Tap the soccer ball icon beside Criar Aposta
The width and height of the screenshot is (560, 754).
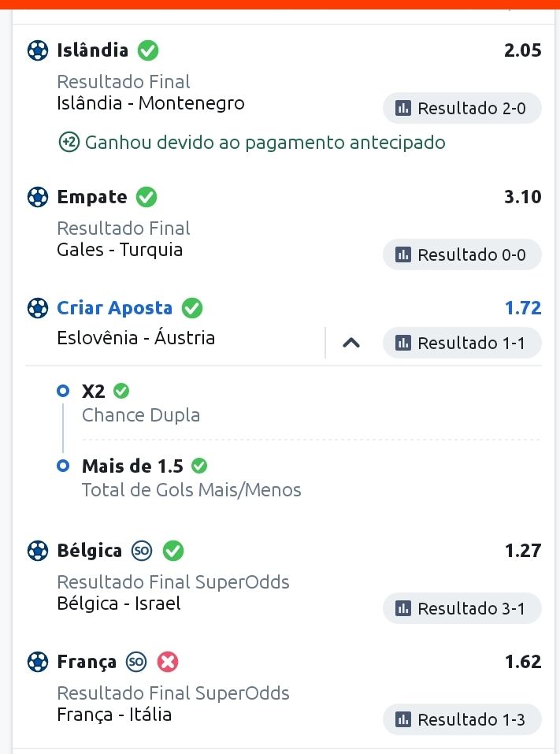tap(38, 308)
